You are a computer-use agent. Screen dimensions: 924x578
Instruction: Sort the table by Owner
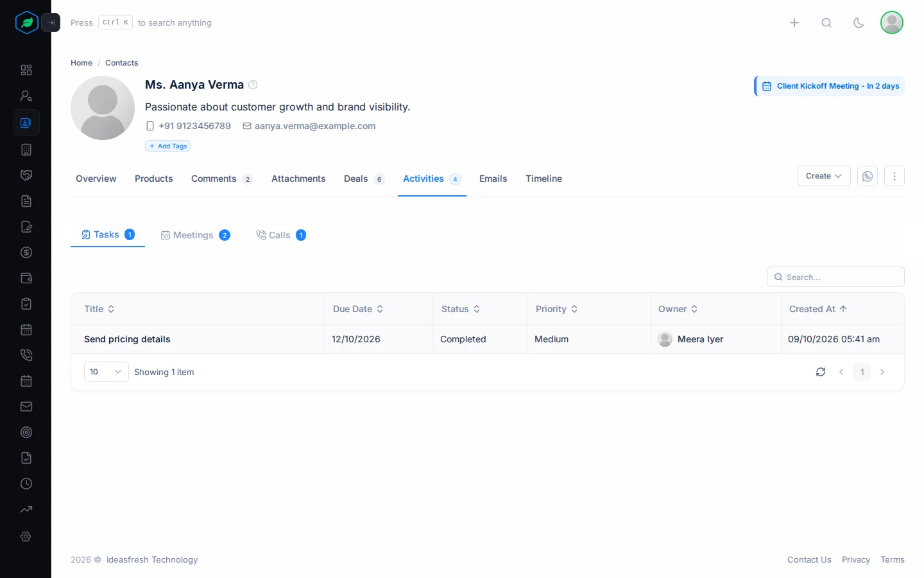(x=678, y=309)
